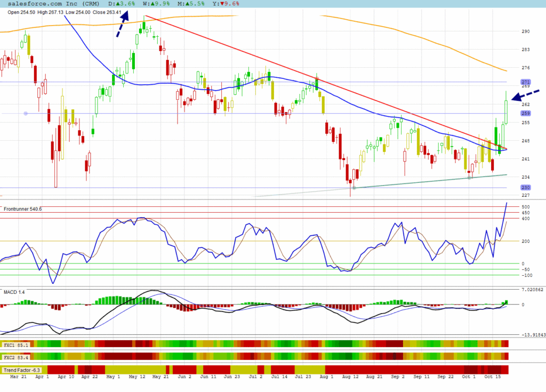Screen dimensions: 546x392
Task: Select the small circle handle on the 259 line
Action: click(26, 113)
